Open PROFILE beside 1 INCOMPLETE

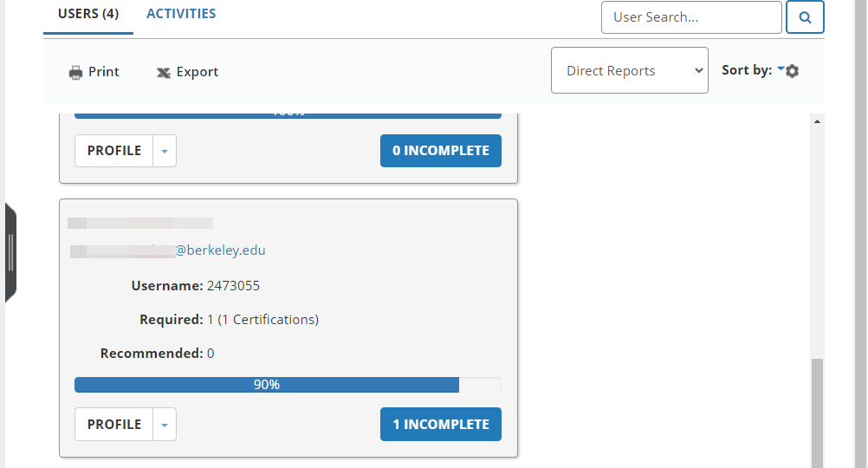coord(114,425)
